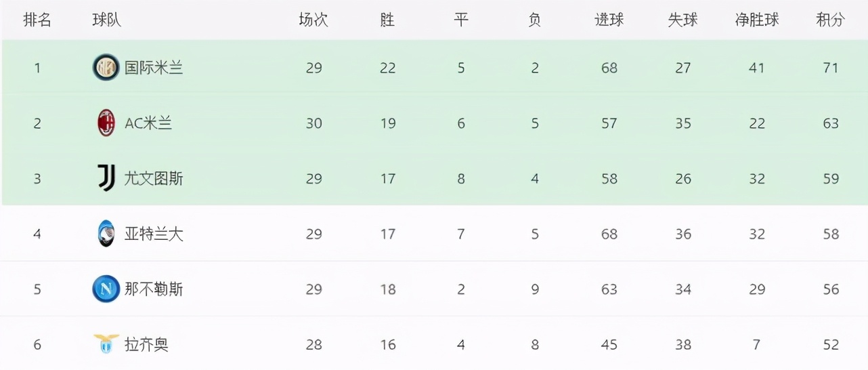
Task: Select the 尤文图斯 team name
Action: (x=154, y=179)
